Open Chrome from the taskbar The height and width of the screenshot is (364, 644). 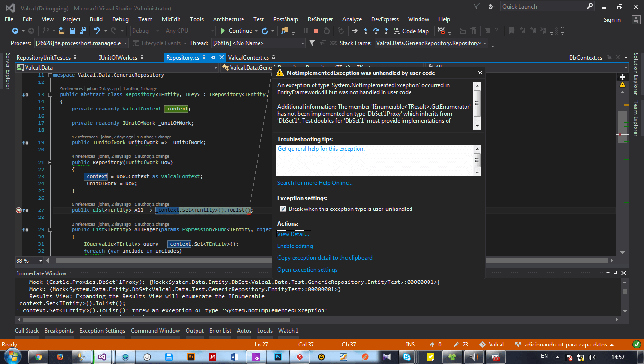pyautogui.click(x=38, y=356)
